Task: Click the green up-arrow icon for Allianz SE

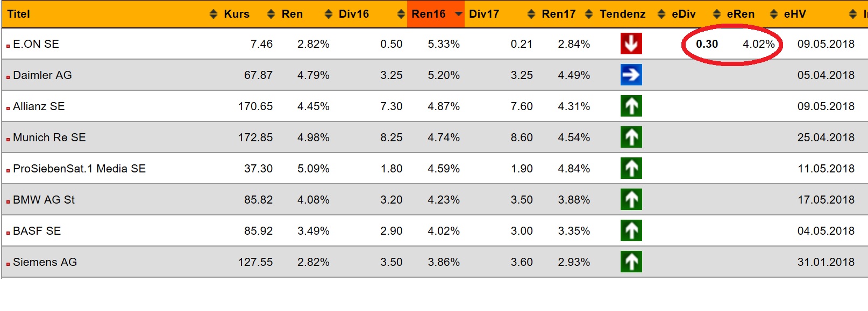Action: point(631,106)
